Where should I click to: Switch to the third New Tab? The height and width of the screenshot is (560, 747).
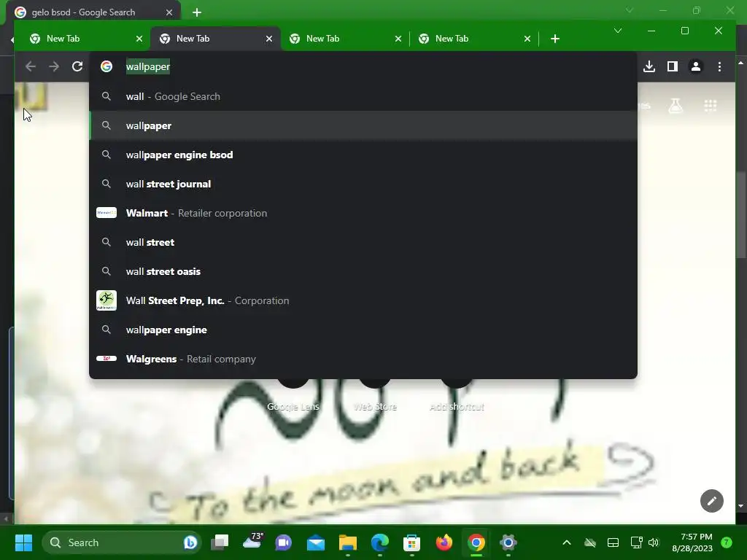click(x=345, y=39)
